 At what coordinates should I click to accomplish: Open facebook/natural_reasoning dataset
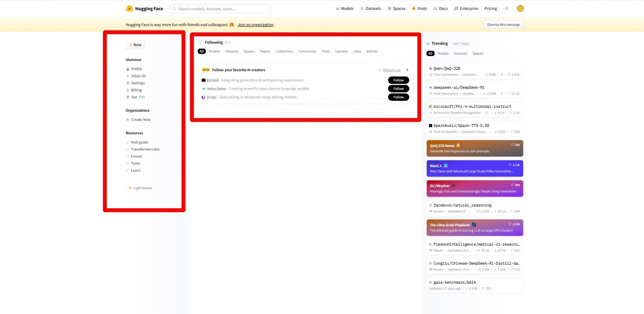(x=475, y=208)
